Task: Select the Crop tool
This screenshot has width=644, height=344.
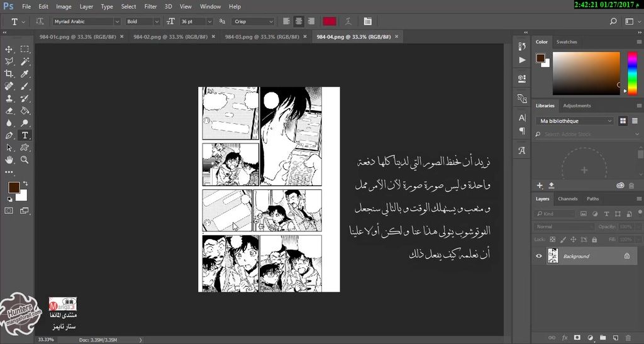Action: (x=9, y=74)
